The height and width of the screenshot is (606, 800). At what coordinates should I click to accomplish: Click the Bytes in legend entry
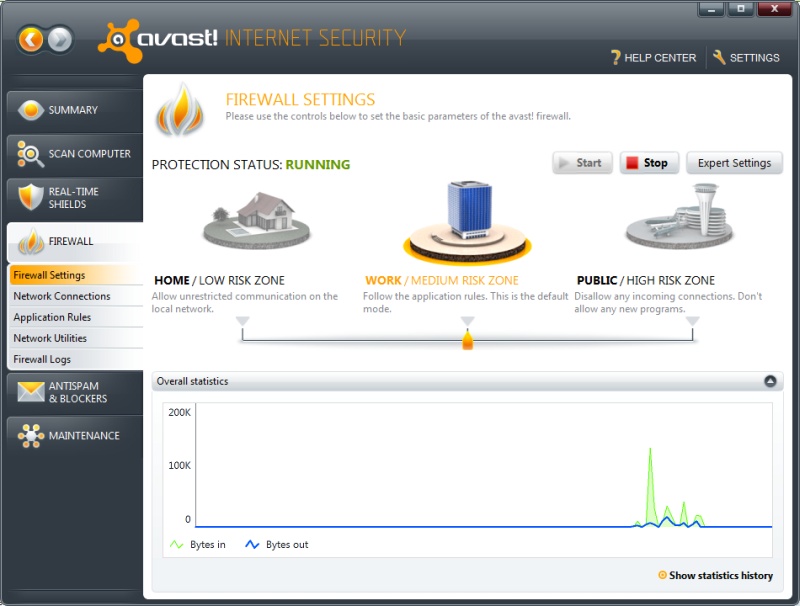click(197, 545)
